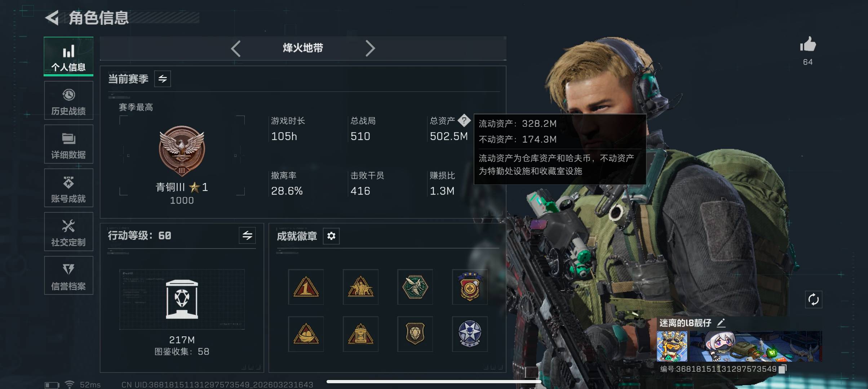868x389 pixels.
Task: Switch to next mode with right chevron
Action: (370, 48)
